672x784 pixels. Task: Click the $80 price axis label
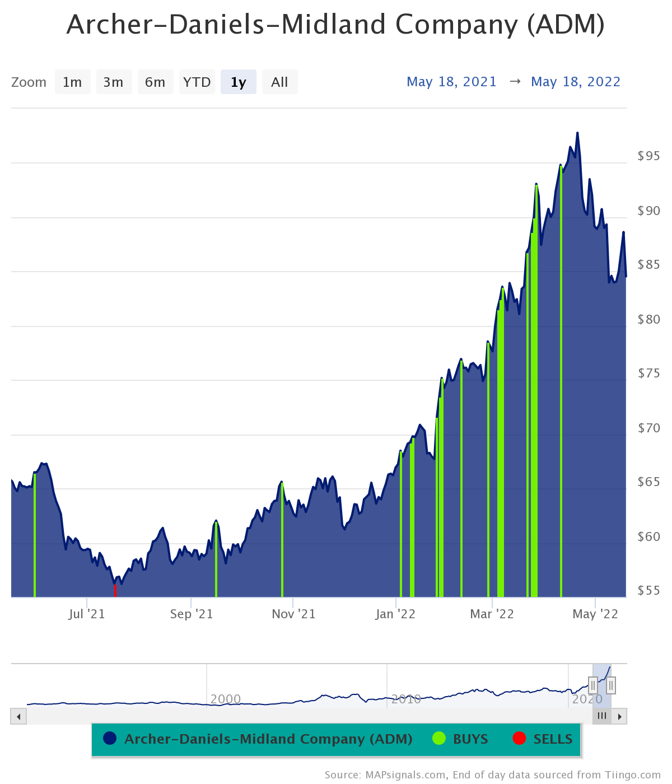pos(649,319)
